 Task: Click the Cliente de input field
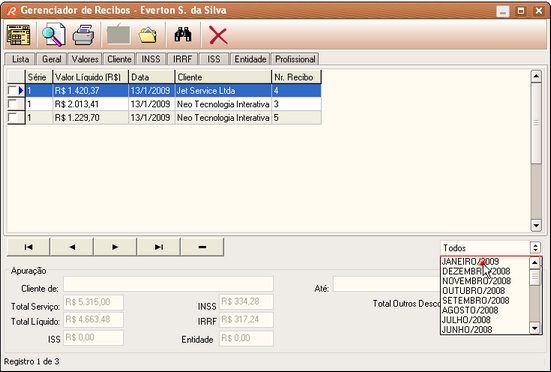pos(168,284)
